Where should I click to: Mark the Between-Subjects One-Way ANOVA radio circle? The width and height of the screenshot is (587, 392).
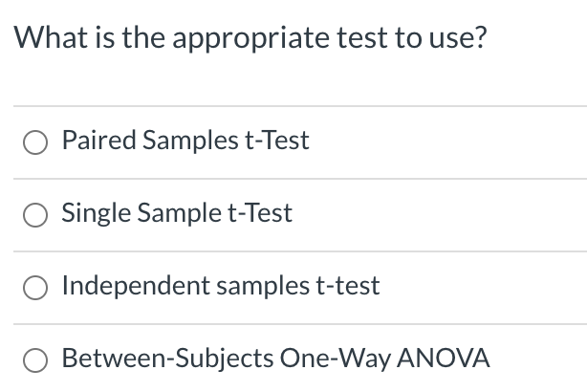pos(35,360)
